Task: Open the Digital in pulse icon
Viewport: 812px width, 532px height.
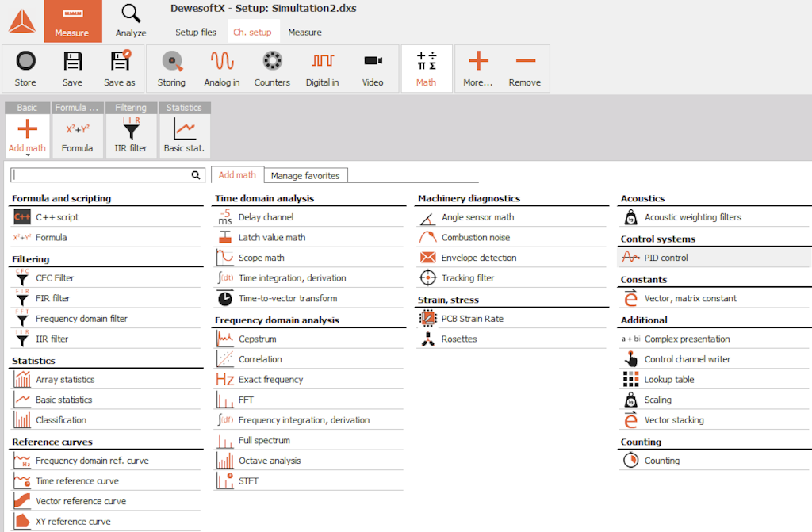Action: point(323,60)
